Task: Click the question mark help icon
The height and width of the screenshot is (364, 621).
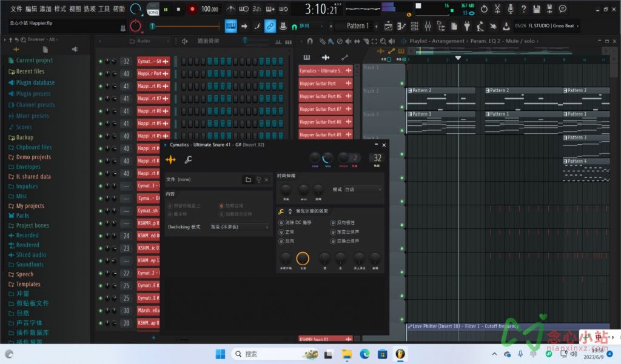Action: point(523,8)
